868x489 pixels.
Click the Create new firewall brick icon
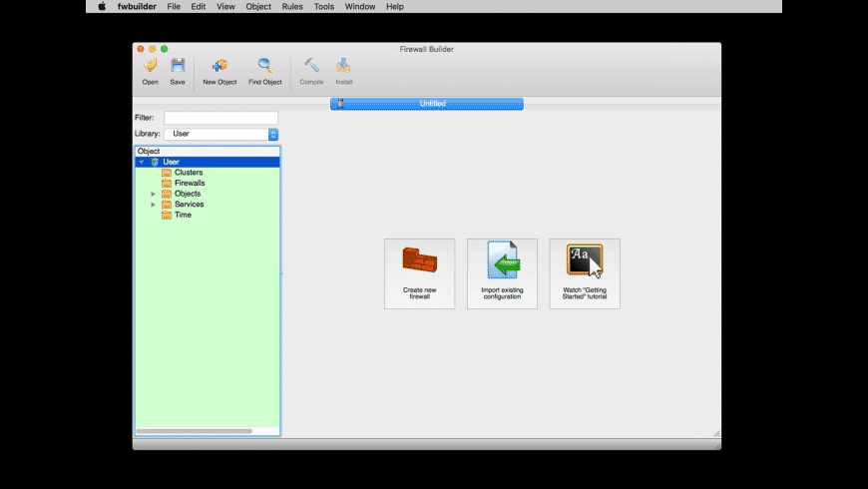(420, 260)
